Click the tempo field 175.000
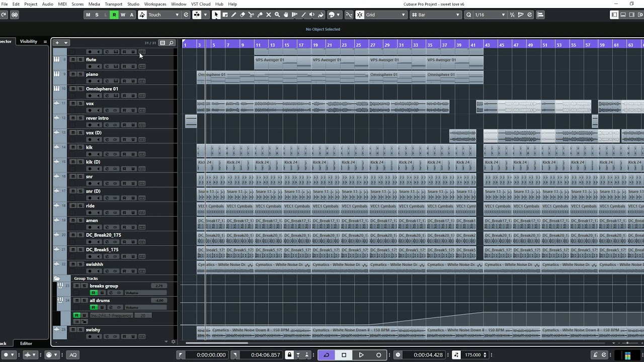The height and width of the screenshot is (362, 644). 473,354
